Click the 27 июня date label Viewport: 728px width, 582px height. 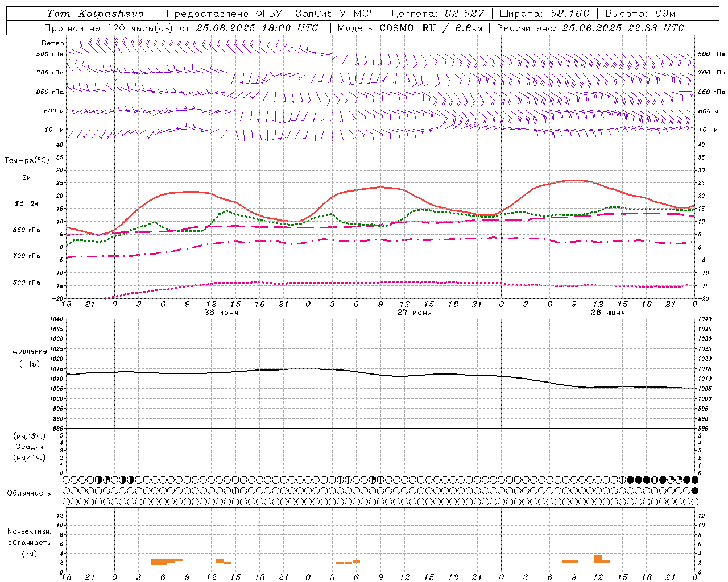(415, 313)
